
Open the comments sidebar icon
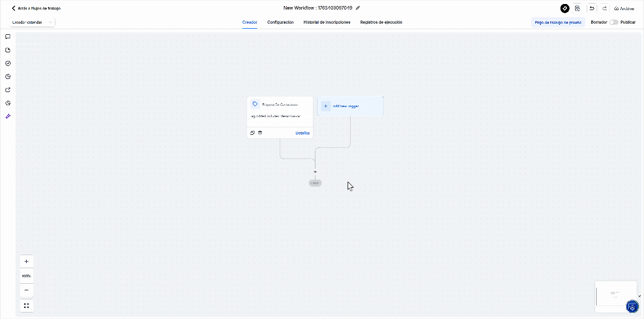click(x=8, y=37)
